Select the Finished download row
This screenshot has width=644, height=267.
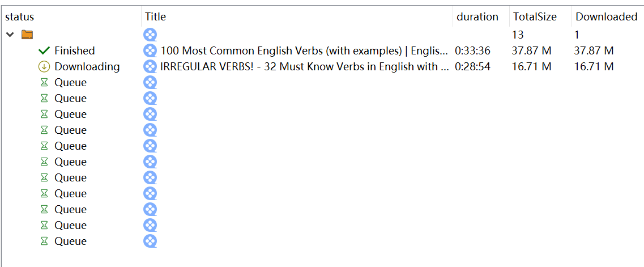(323, 50)
